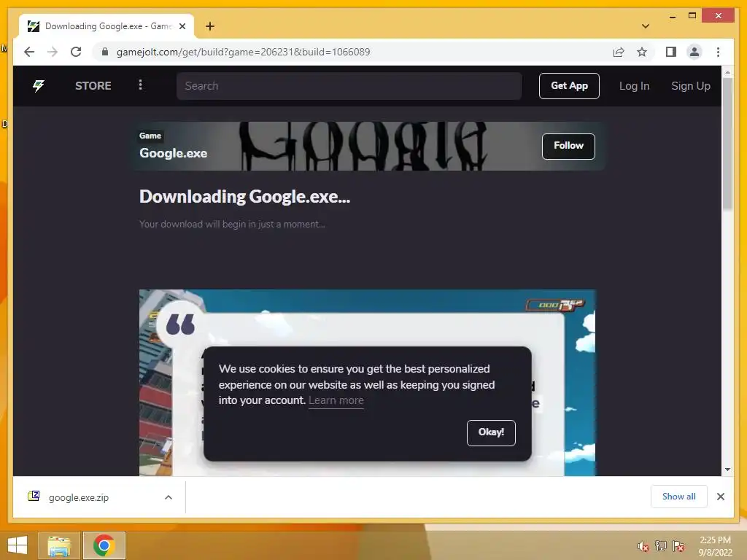Open the cookie Learn more link
Viewport: 747px width, 560px height.
click(336, 400)
